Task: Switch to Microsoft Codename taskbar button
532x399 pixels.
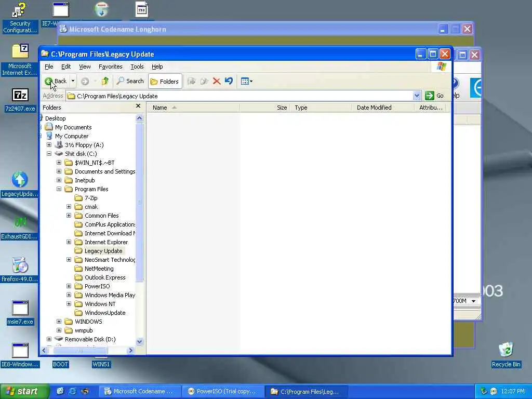Action: pyautogui.click(x=139, y=392)
